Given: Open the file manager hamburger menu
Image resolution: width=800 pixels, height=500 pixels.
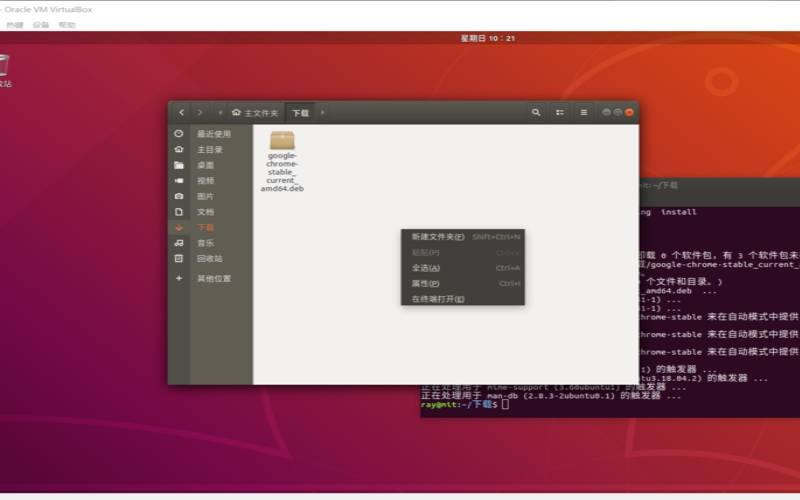Looking at the screenshot, I should [584, 112].
